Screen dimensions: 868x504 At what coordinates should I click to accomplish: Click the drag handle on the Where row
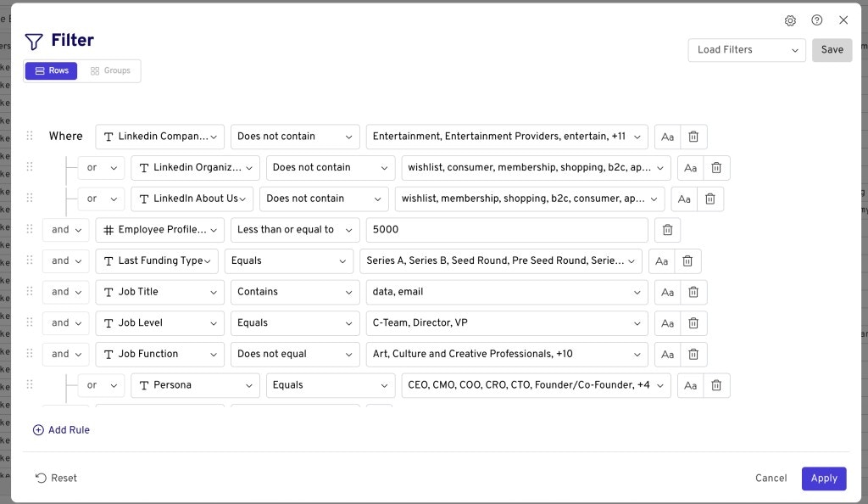click(29, 136)
